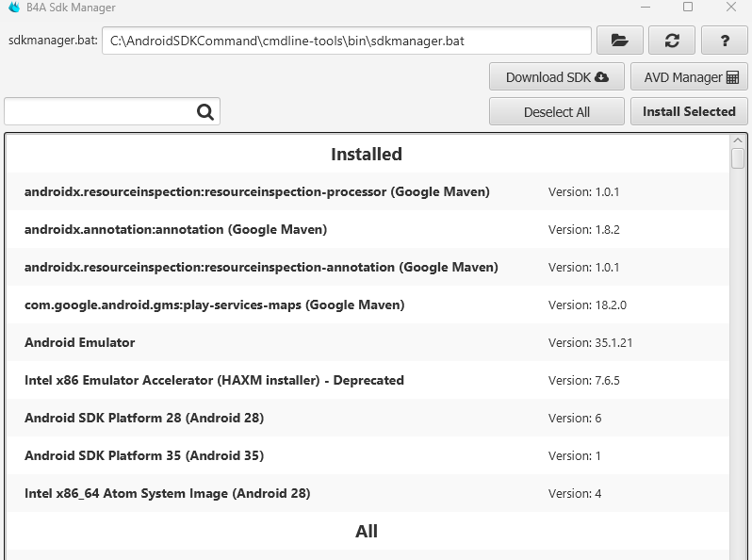
Task: Click the vertical scrollbar thumb
Action: click(738, 157)
